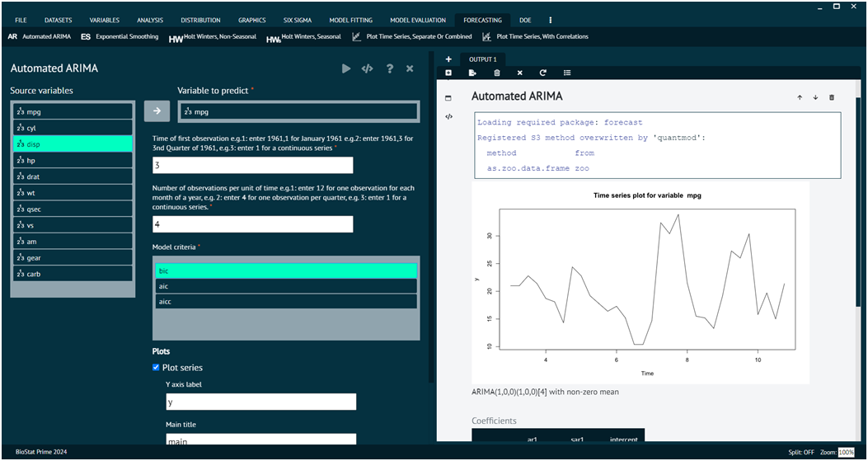Uncheck the Plot series checkbox

pyautogui.click(x=156, y=367)
